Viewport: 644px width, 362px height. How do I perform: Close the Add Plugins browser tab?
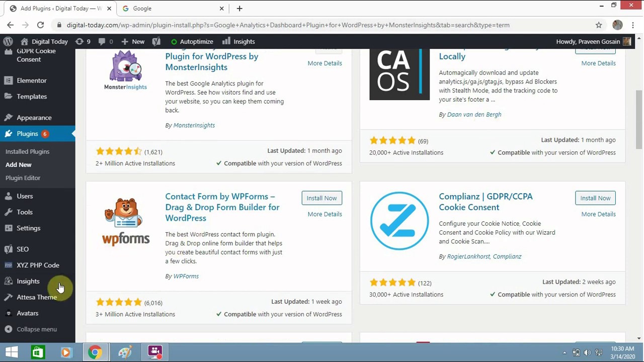coord(109,8)
